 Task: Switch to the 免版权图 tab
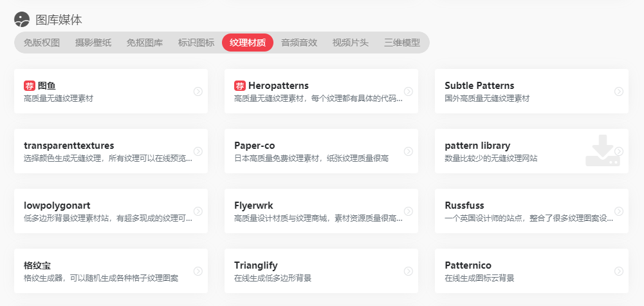point(41,43)
